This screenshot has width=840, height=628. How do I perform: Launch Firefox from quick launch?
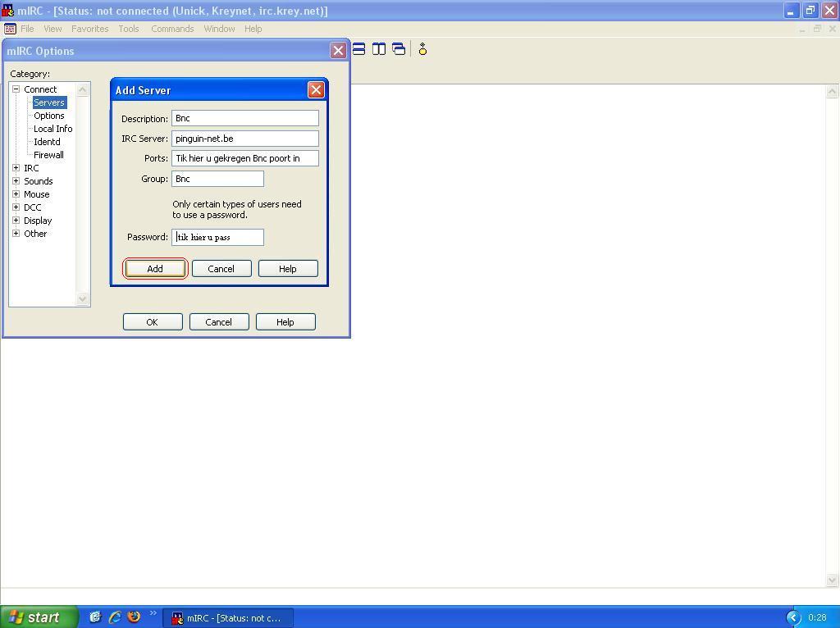click(x=134, y=617)
